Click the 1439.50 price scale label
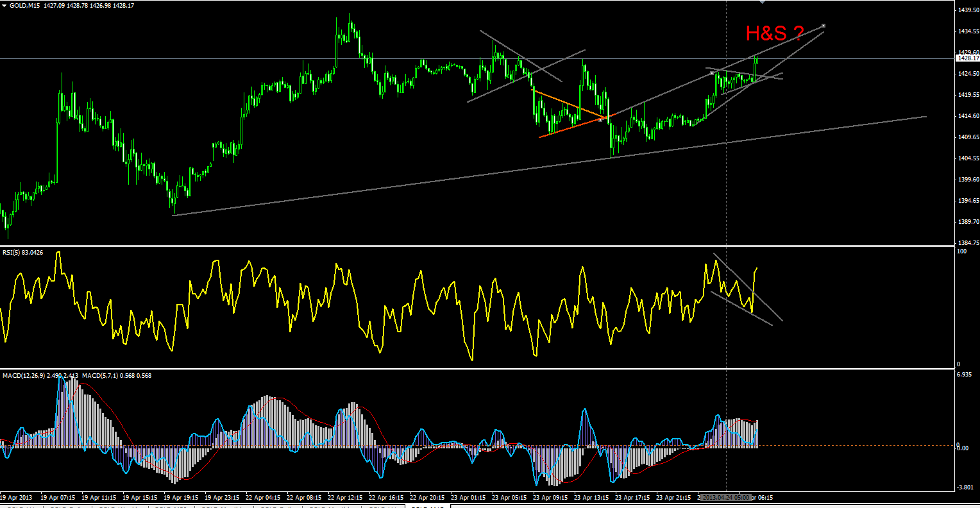Image resolution: width=980 pixels, height=508 pixels. click(x=968, y=10)
